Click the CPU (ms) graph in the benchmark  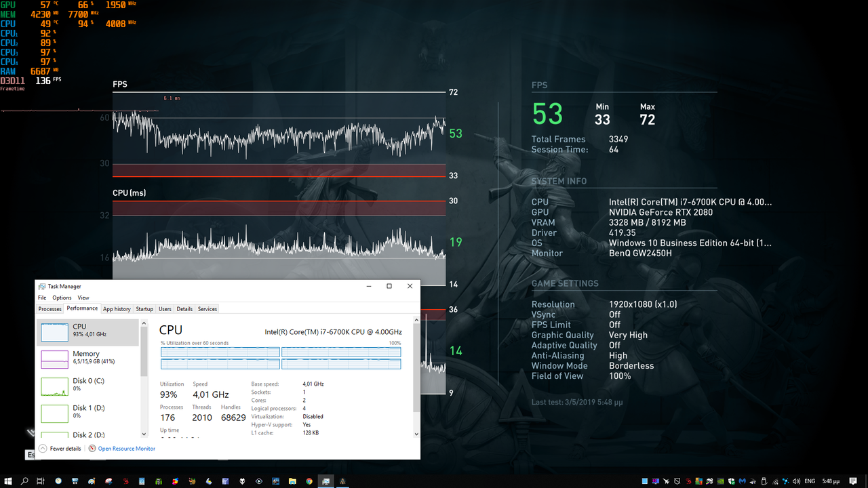(279, 243)
